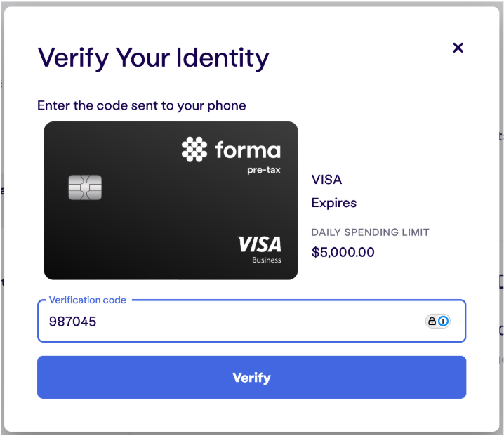
Task: Place cursor on entered code 987045
Action: point(72,322)
